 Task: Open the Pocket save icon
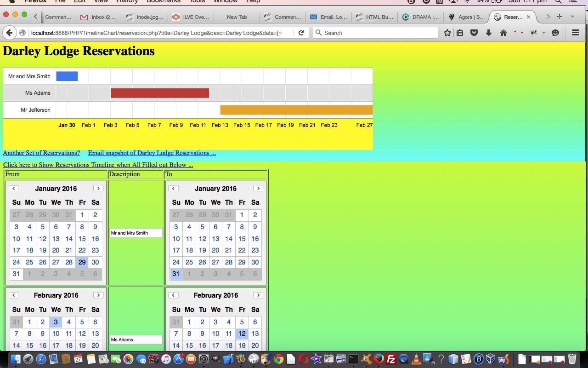tap(474, 33)
